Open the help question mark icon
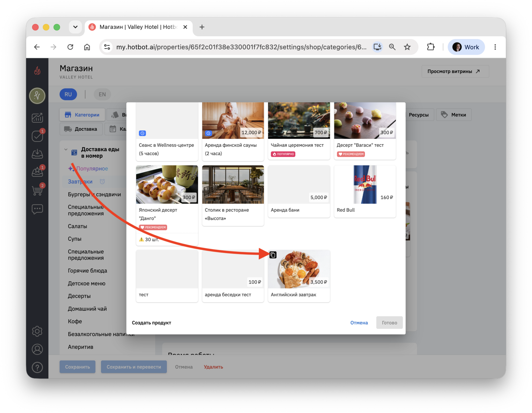Screen dimensions: 532x413 37,367
